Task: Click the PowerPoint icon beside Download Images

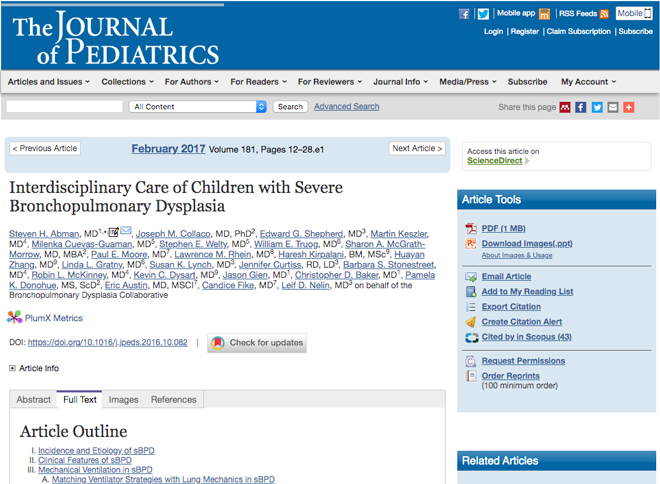Action: [x=471, y=243]
